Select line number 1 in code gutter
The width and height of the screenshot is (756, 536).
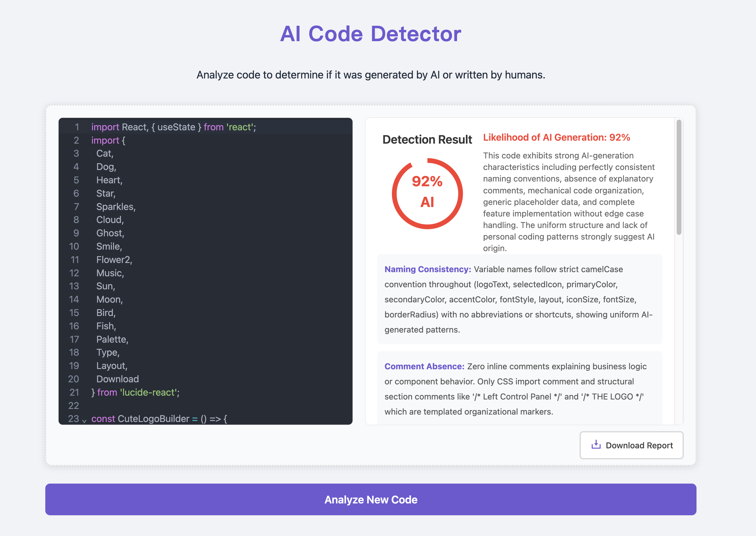[x=77, y=127]
